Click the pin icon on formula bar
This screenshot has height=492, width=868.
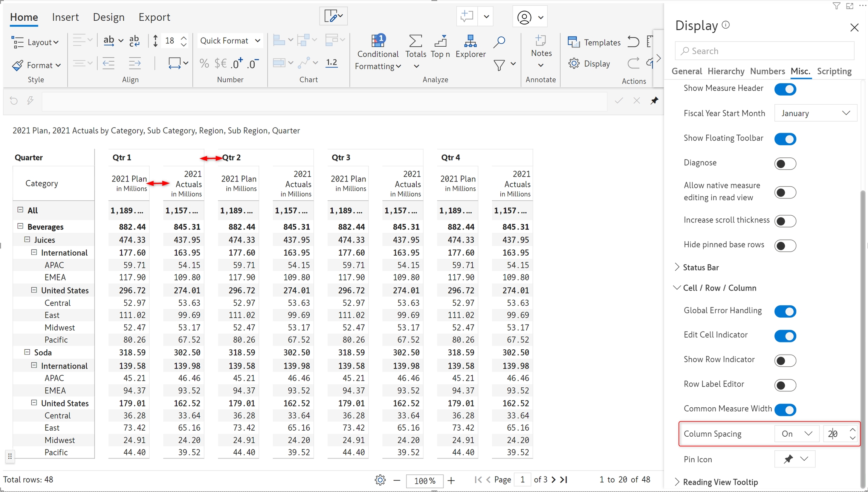coord(654,101)
